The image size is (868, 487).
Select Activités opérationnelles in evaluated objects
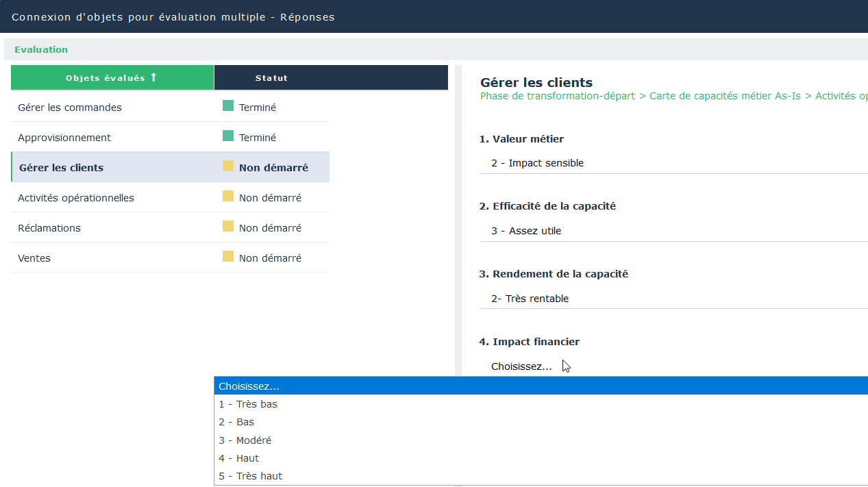pos(76,198)
